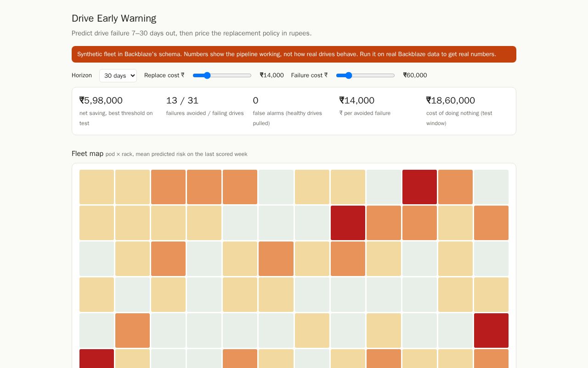Click the ₹5,98,000 net saving value
The height and width of the screenshot is (368, 588).
pyautogui.click(x=101, y=100)
